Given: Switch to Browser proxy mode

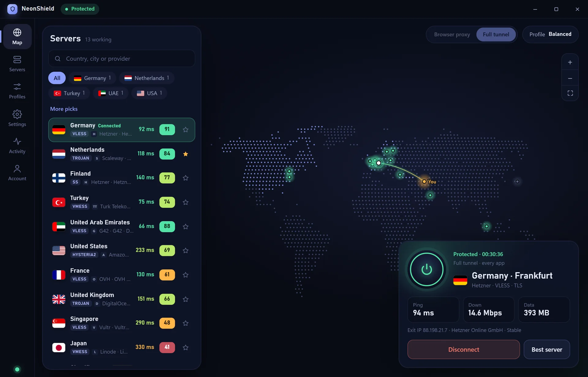Looking at the screenshot, I should [452, 34].
